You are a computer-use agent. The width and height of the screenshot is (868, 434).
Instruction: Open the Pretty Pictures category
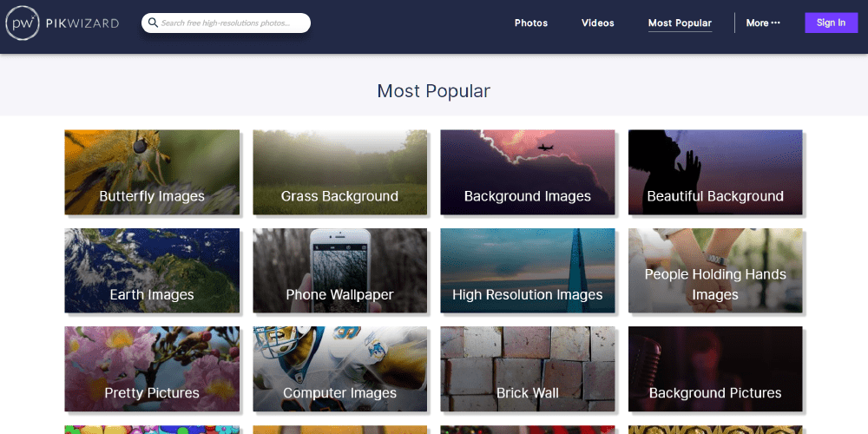[x=152, y=369]
